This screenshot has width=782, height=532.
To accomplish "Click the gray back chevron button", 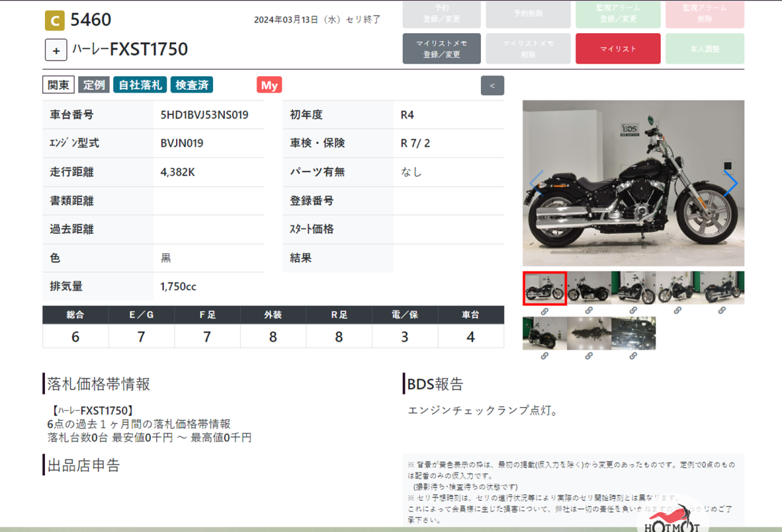I will tap(492, 85).
